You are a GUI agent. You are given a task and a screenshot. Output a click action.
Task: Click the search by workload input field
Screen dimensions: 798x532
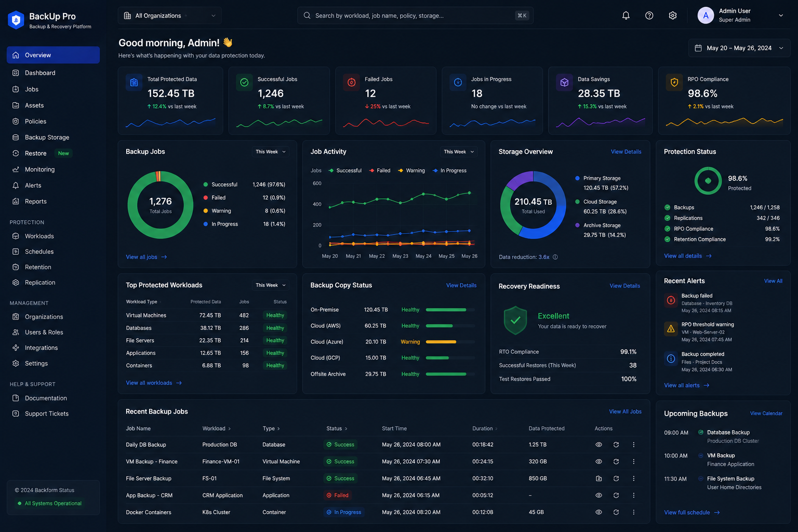coord(415,16)
